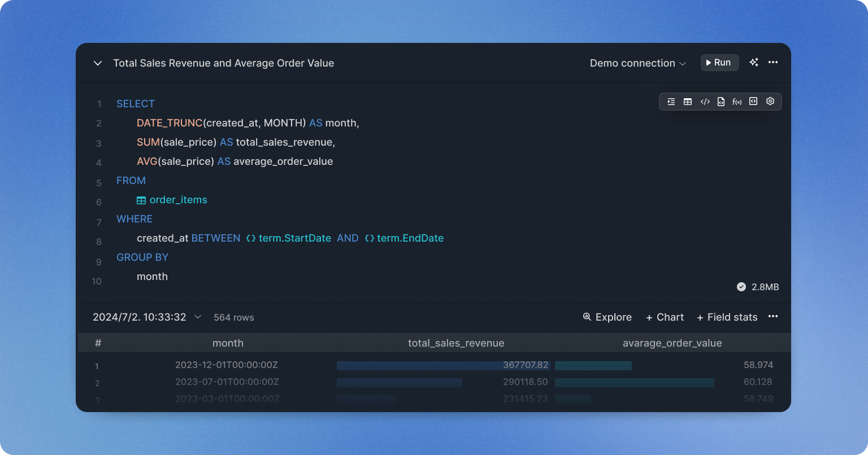
Task: Add a Chart to the results
Action: (x=665, y=317)
